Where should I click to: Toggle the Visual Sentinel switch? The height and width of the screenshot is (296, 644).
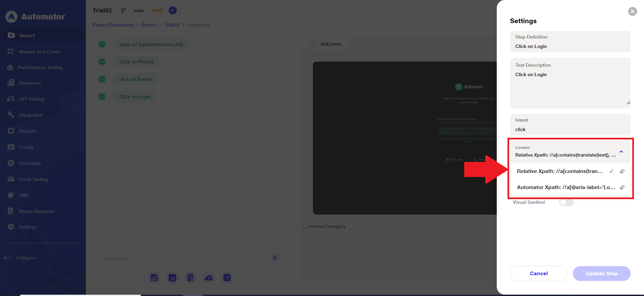566,202
